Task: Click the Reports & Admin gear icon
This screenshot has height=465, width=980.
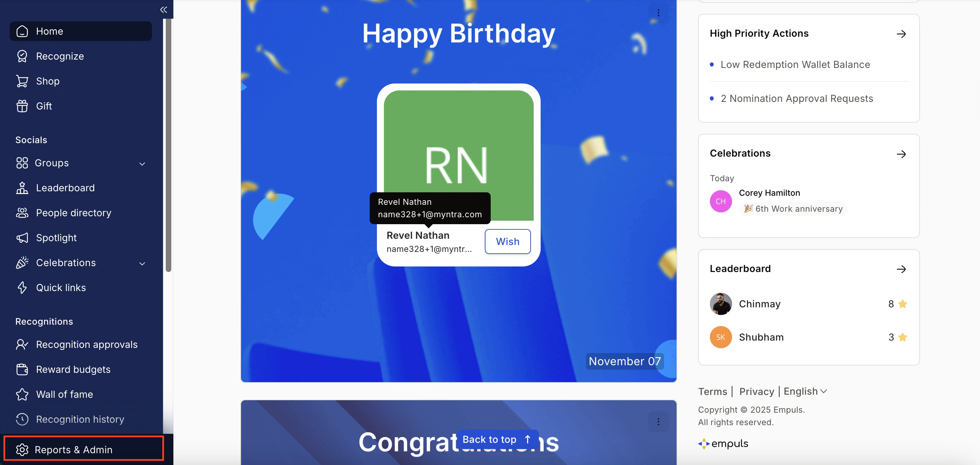Action: pos(22,449)
